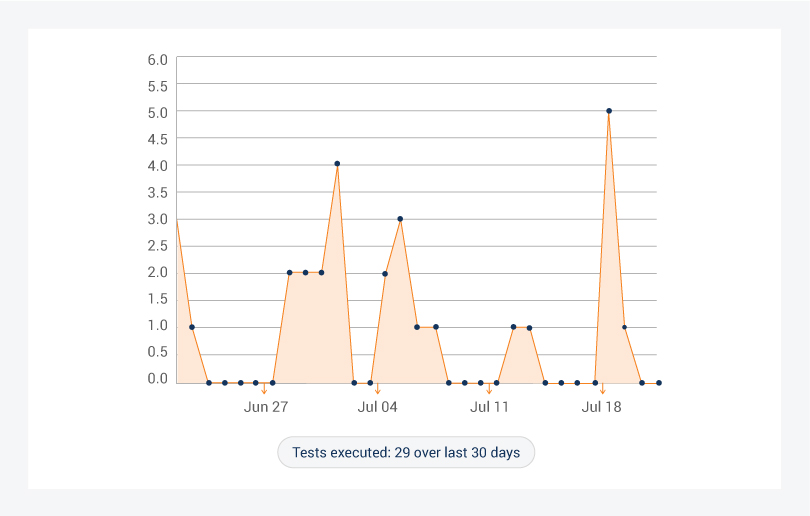The height and width of the screenshot is (516, 810).
Task: Click the Jul 18 date label
Action: (x=601, y=407)
